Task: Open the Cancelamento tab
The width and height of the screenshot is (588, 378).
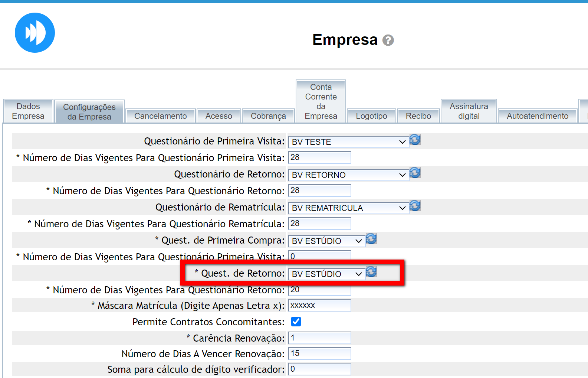Action: pyautogui.click(x=160, y=116)
